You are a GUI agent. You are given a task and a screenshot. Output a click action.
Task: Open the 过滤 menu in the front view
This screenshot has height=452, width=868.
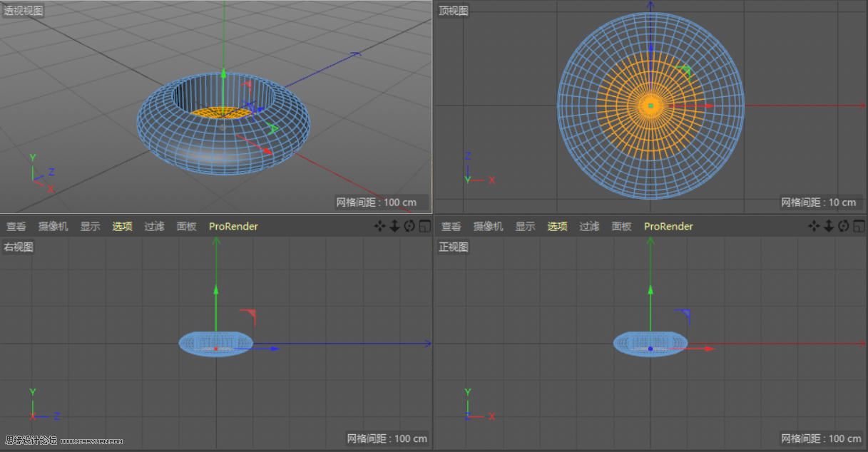pos(589,226)
